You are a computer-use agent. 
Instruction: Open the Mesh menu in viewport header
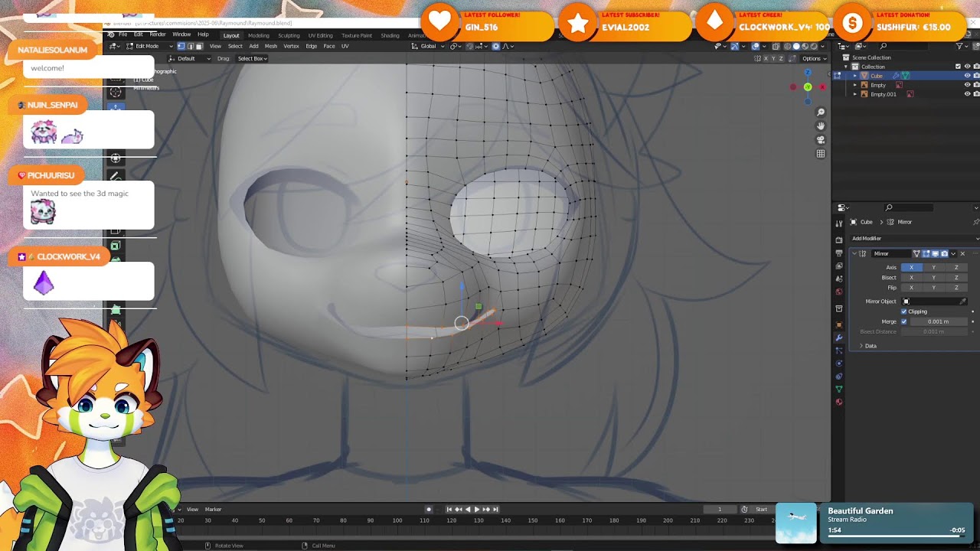pyautogui.click(x=271, y=46)
